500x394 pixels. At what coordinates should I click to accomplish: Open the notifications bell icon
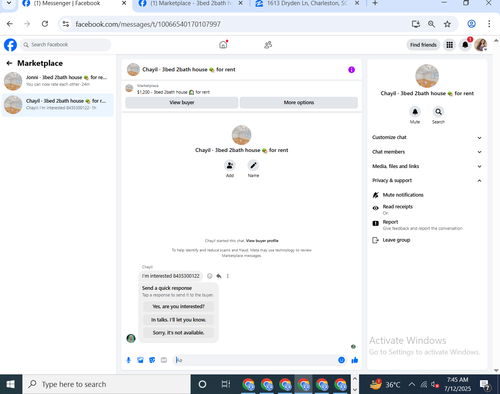tap(465, 45)
